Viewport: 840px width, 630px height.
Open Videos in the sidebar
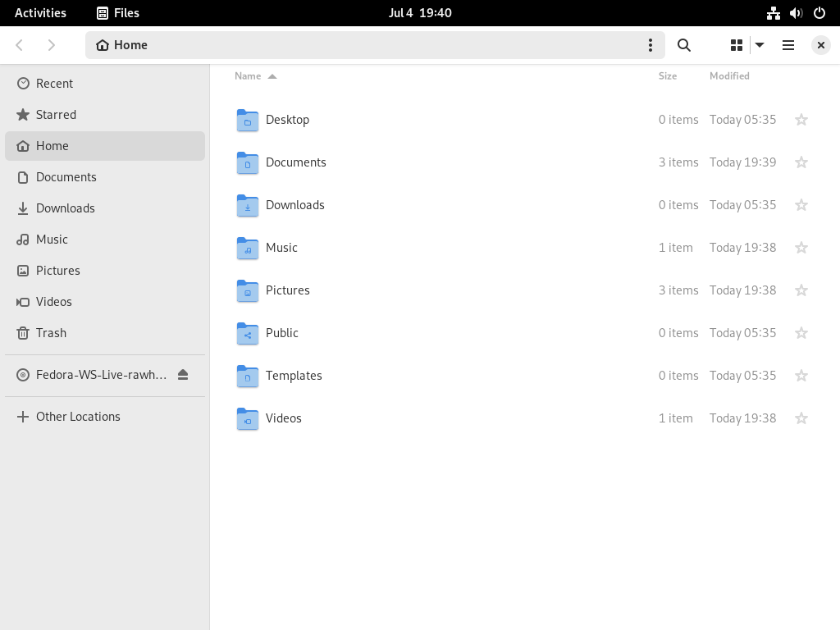click(x=105, y=301)
